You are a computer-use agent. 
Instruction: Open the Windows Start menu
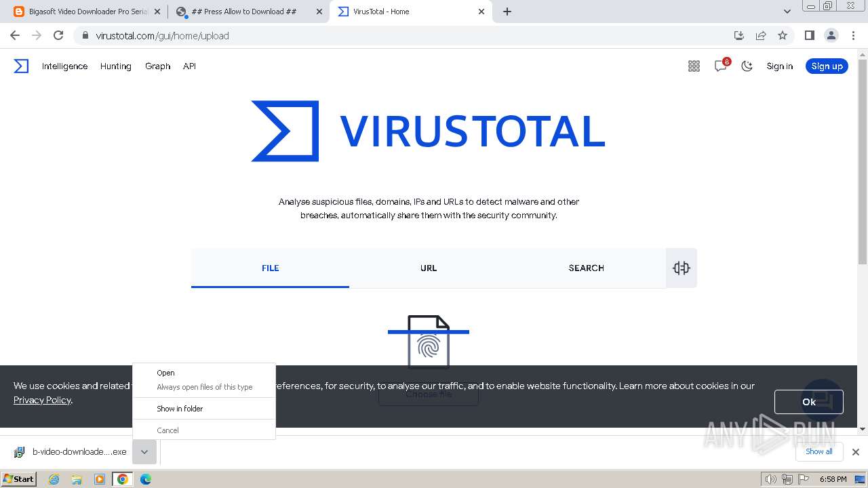[x=18, y=479]
